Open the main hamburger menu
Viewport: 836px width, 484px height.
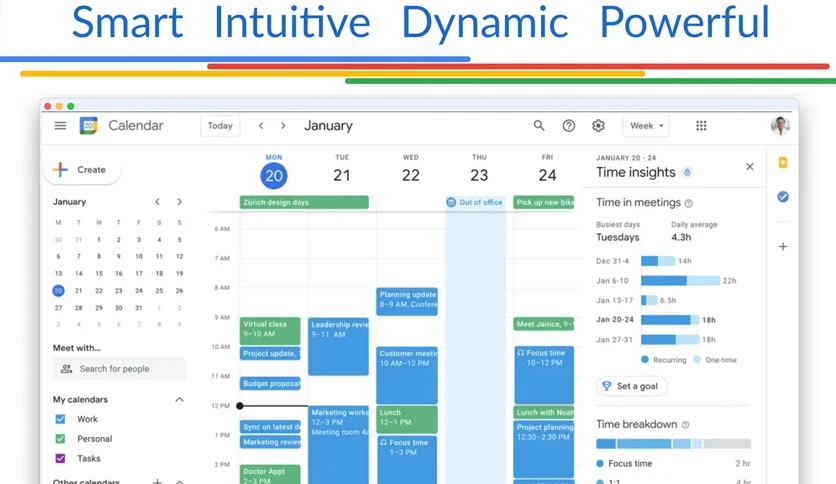coord(60,126)
